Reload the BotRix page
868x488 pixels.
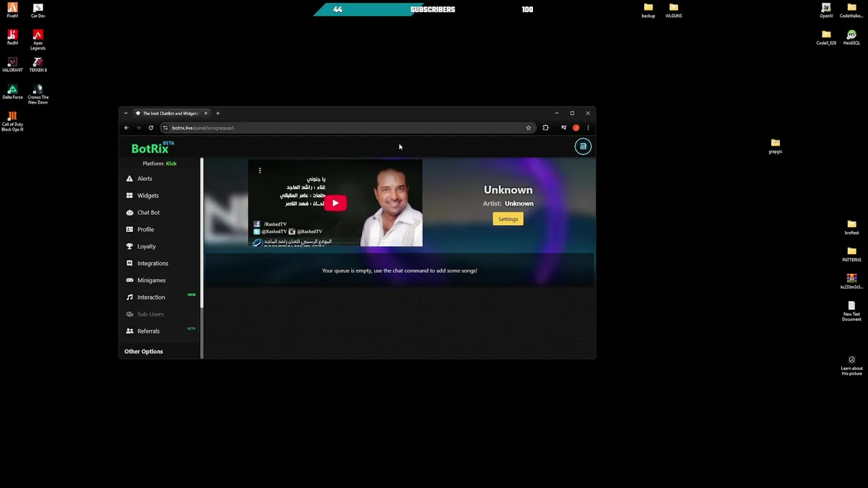coord(151,127)
